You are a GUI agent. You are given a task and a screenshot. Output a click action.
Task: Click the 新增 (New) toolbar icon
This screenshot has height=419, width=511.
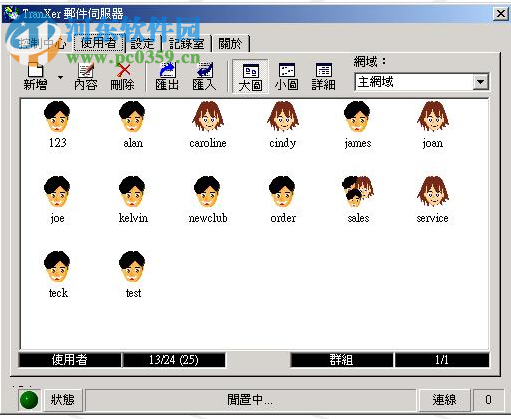(35, 76)
